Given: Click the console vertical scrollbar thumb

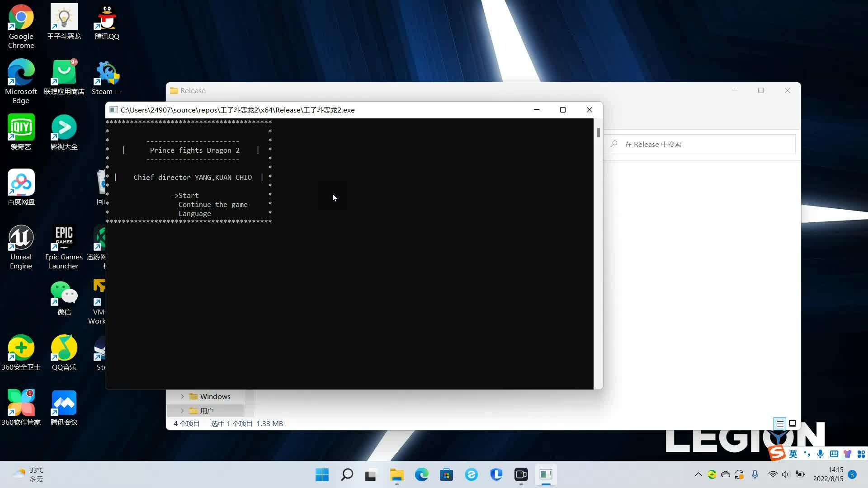Looking at the screenshot, I should [598, 132].
